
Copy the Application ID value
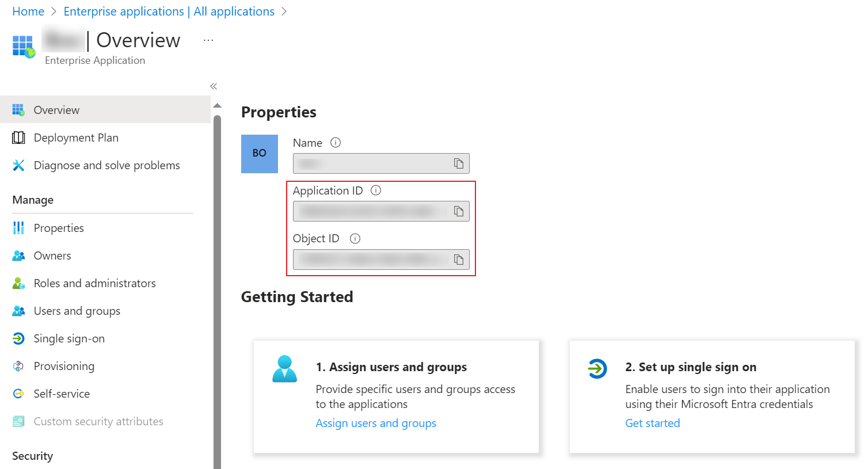tap(459, 211)
